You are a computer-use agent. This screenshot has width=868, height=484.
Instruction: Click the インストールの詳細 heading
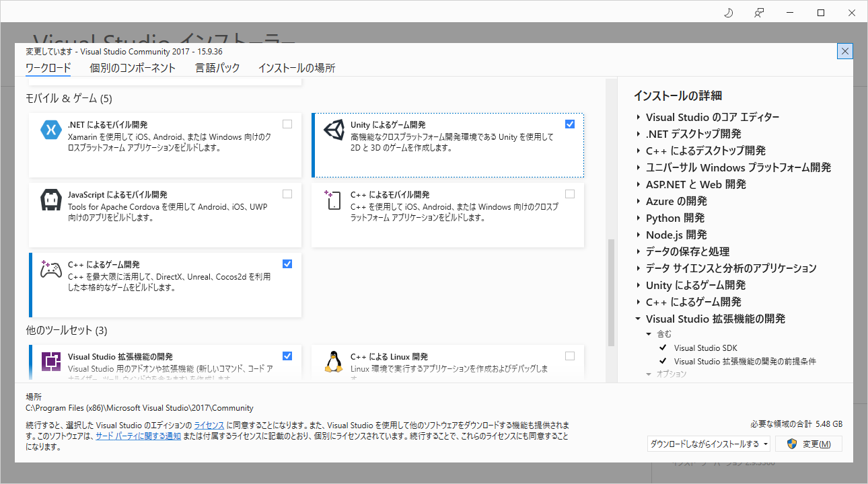678,95
